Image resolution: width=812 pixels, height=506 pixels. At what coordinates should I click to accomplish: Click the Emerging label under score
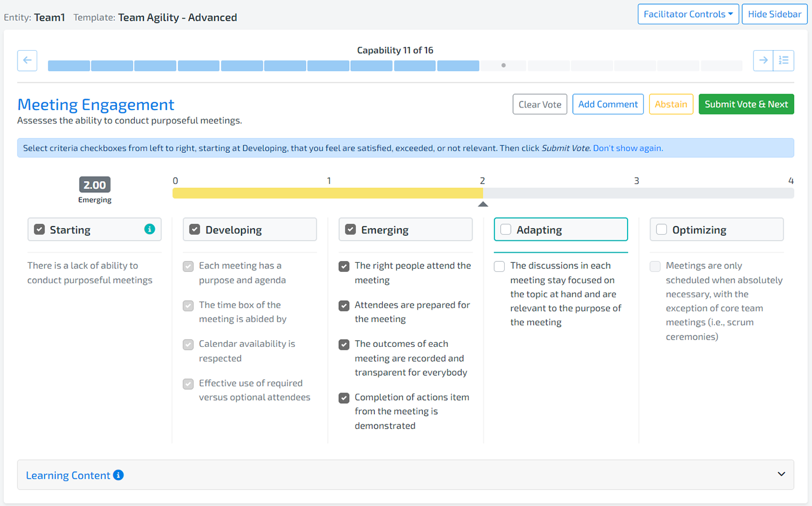pyautogui.click(x=95, y=200)
